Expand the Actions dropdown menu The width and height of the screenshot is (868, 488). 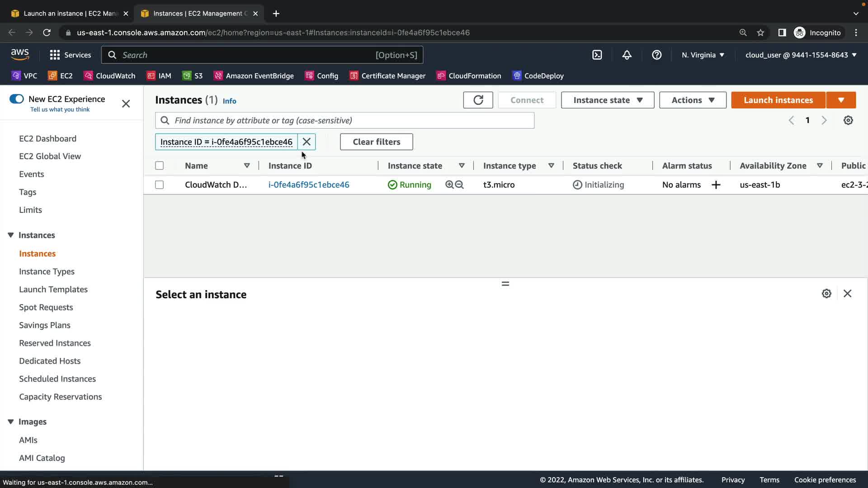click(x=693, y=100)
